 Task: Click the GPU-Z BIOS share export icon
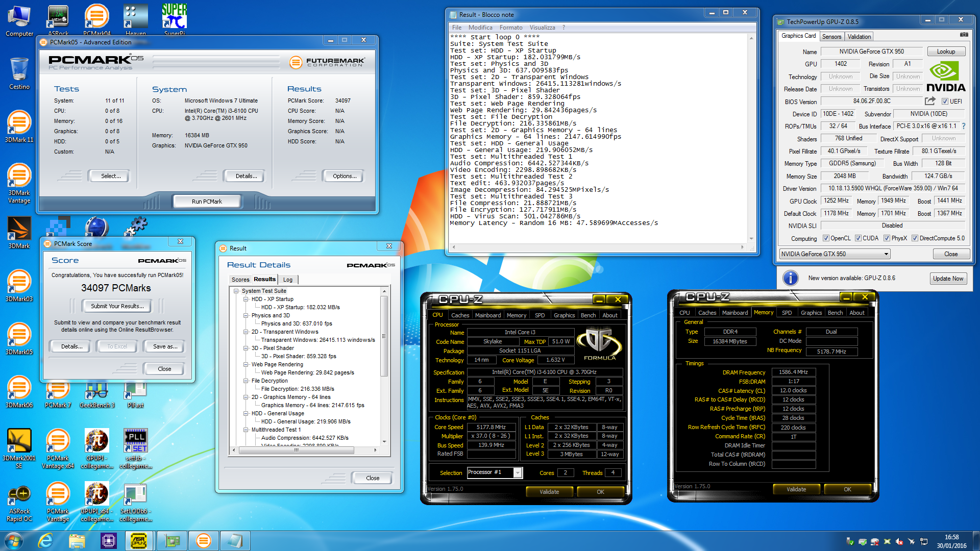click(x=930, y=101)
